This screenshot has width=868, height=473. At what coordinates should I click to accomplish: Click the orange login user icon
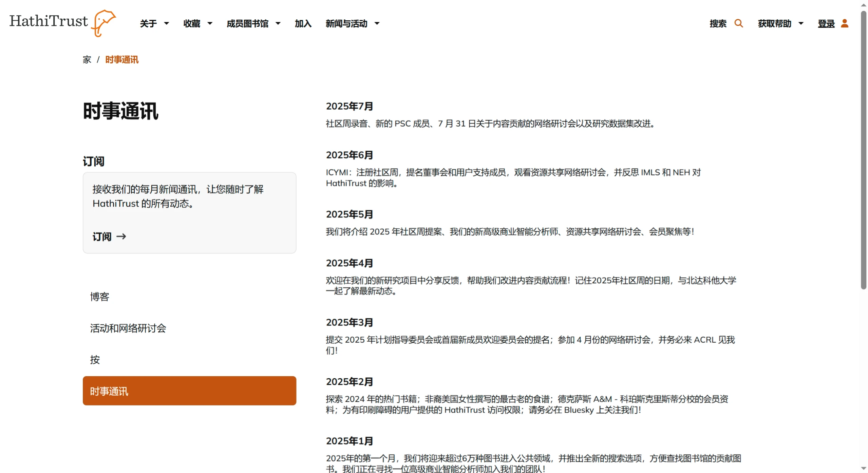844,23
